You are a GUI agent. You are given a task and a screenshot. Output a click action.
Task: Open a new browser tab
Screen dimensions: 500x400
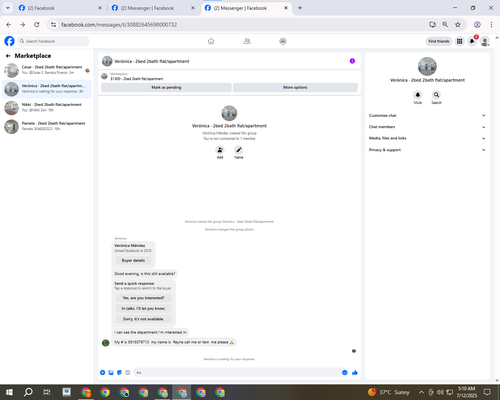click(300, 8)
